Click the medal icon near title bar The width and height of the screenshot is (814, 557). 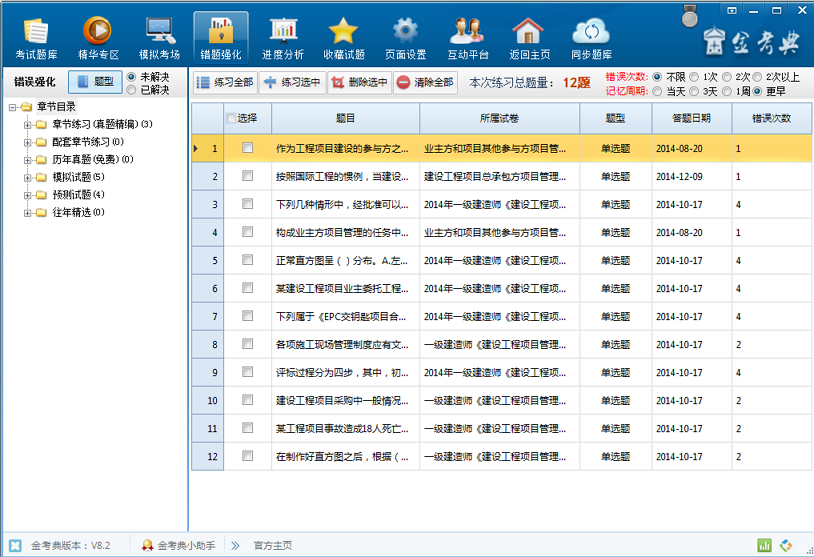pyautogui.click(x=689, y=16)
